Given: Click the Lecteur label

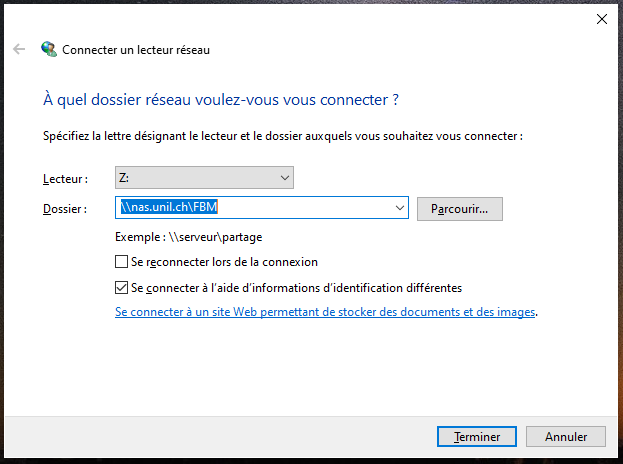Looking at the screenshot, I should (x=65, y=179).
